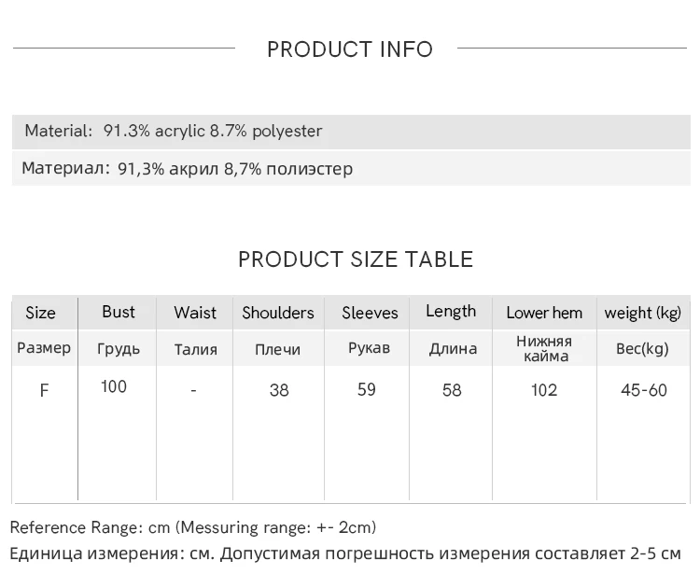
Task: Click the Length column header
Action: click(451, 312)
